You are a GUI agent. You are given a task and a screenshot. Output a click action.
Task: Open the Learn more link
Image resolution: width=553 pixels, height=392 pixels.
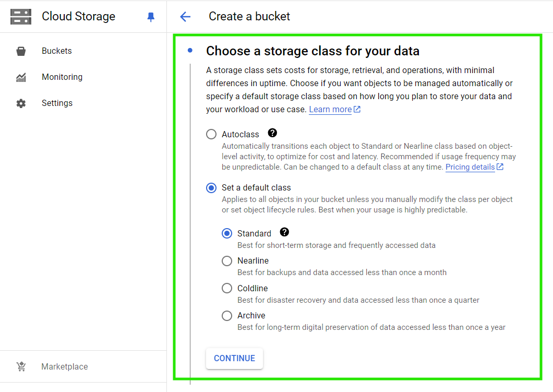pyautogui.click(x=330, y=110)
